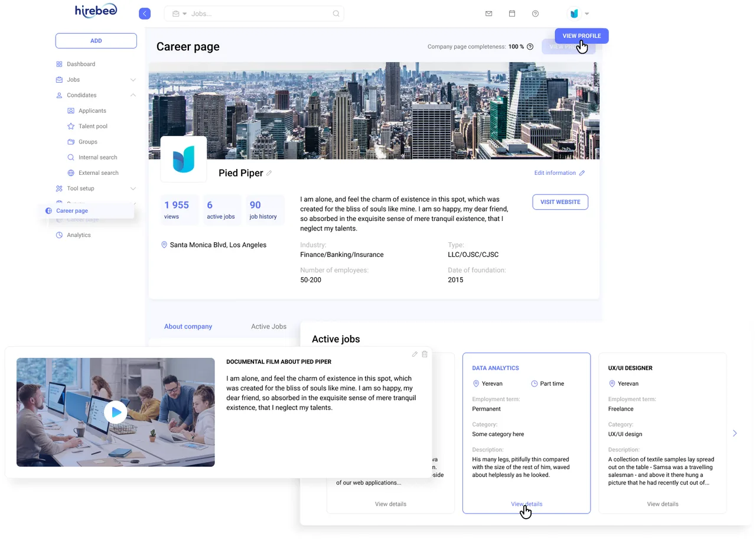This screenshot has height=540, width=756.
Task: Expand the Tool setup chevron
Action: coord(133,188)
